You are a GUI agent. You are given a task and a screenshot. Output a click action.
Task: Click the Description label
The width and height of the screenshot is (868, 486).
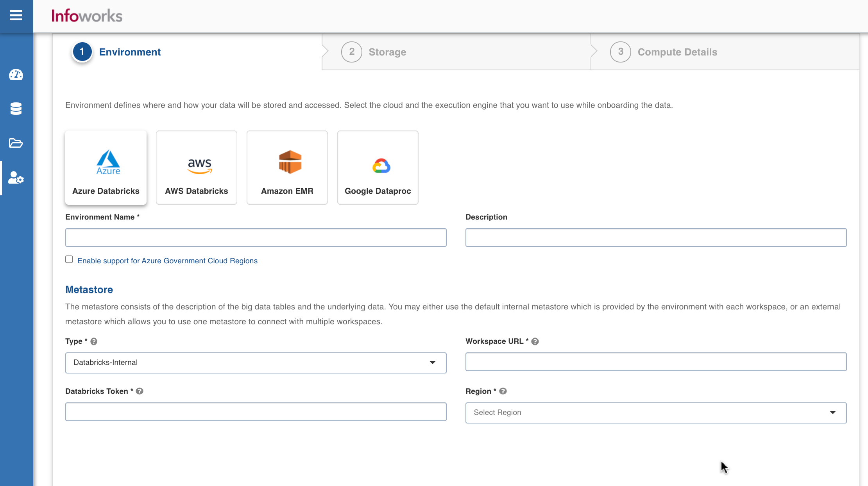pyautogui.click(x=486, y=217)
